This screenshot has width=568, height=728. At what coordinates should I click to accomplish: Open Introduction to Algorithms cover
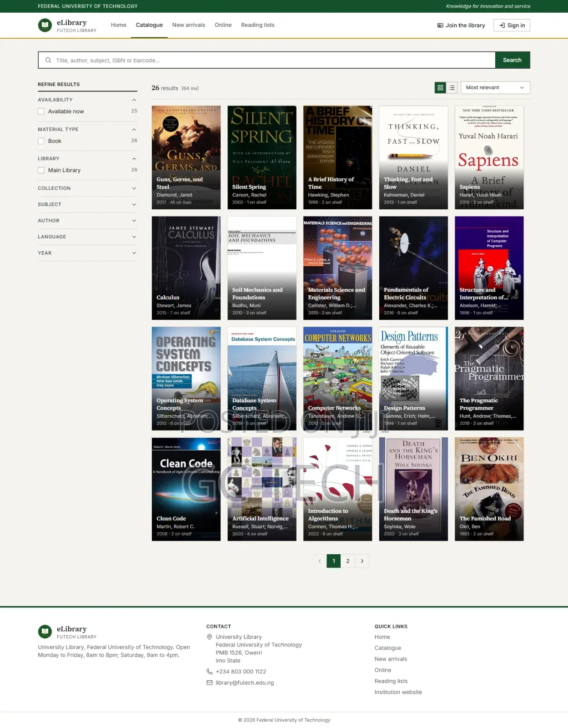tap(338, 489)
